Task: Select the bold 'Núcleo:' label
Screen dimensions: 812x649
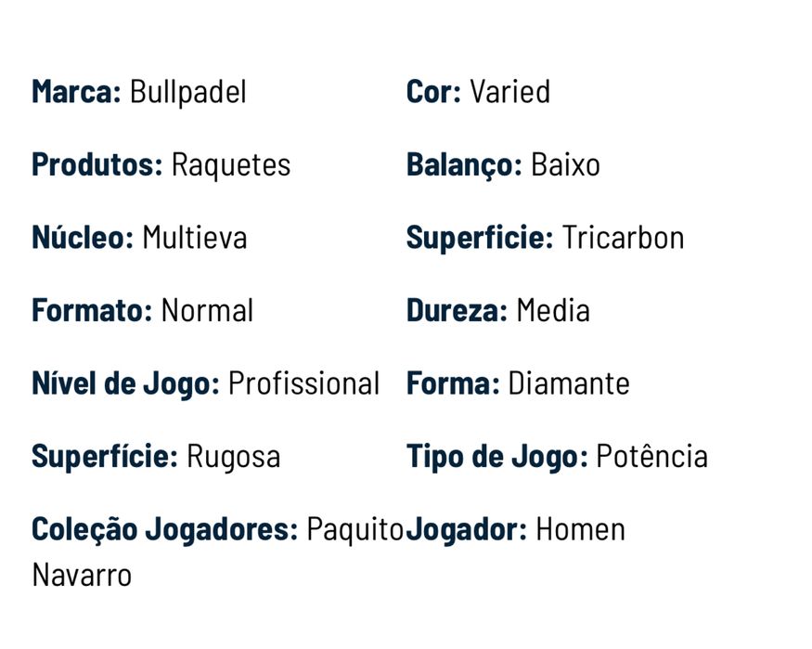Action: click(83, 238)
